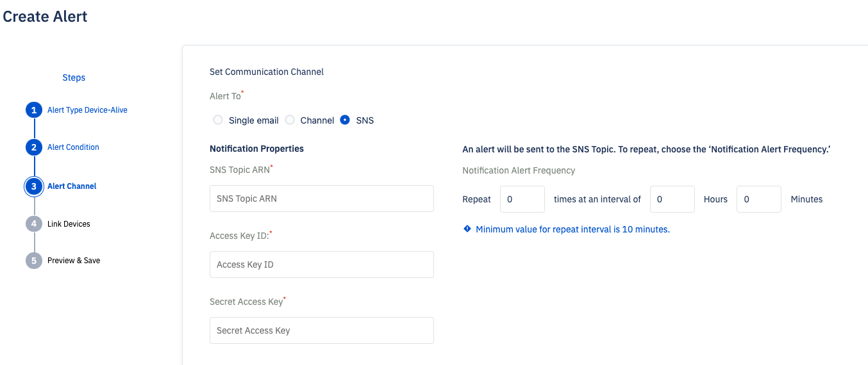868x365 pixels.
Task: Click the Secret Access Key field
Action: (322, 330)
